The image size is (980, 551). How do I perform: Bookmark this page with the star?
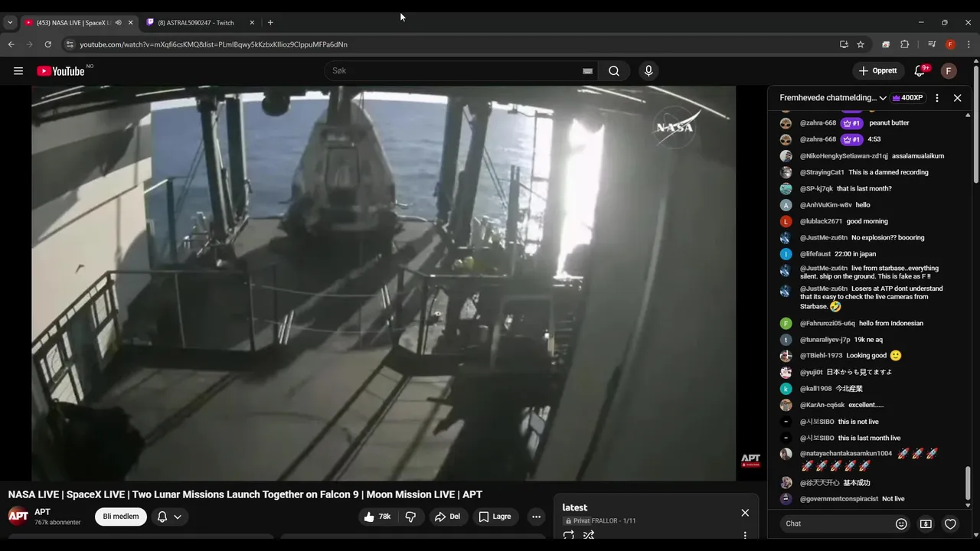pos(861,44)
